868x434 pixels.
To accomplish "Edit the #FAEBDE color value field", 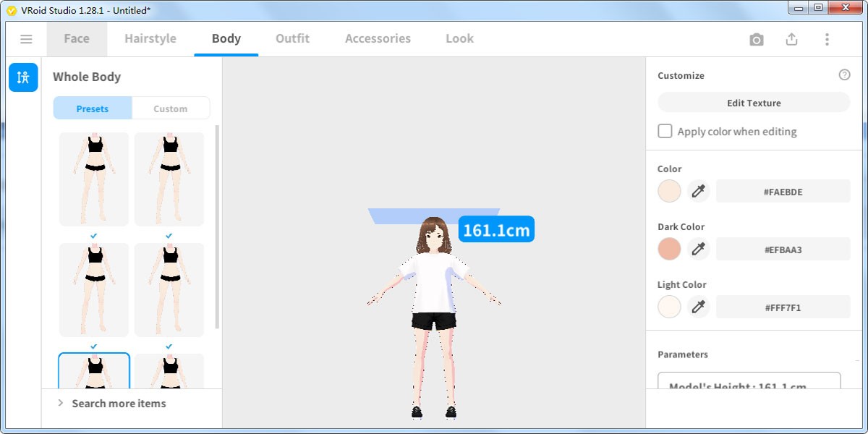I will click(783, 191).
